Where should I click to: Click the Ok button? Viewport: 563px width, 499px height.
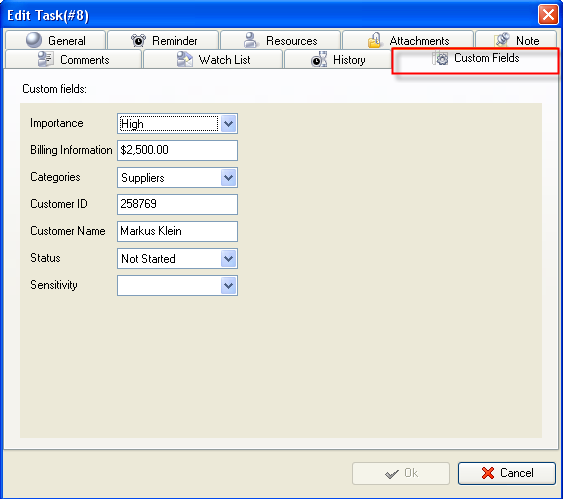click(x=401, y=473)
